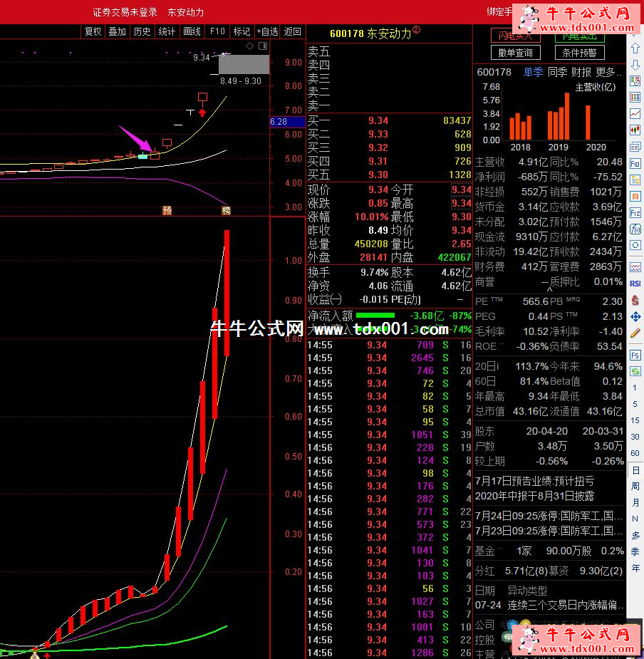Select the 财报 financial tab
Viewport: 644px width, 659px height.
click(x=581, y=72)
